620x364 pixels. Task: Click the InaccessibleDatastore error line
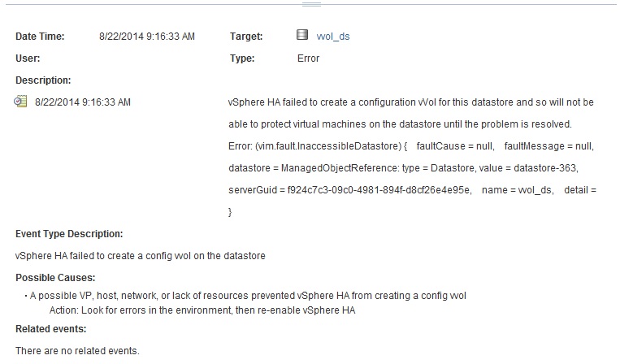(413, 146)
